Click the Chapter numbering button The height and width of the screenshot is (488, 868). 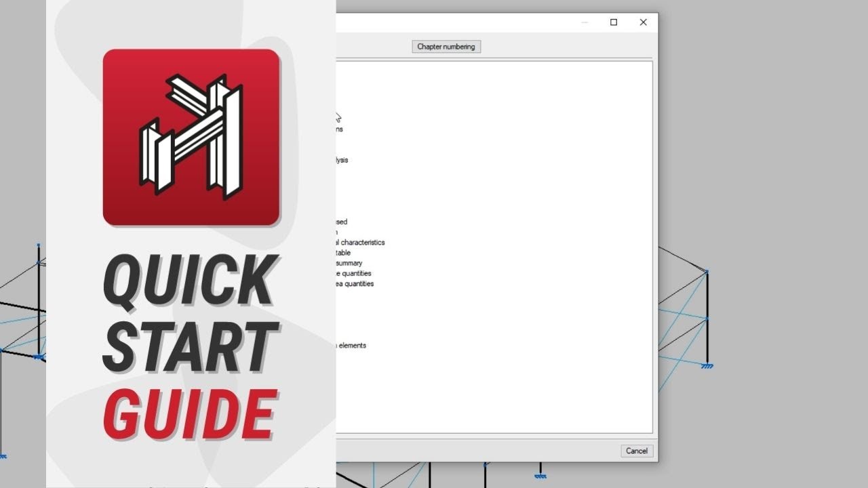(446, 47)
